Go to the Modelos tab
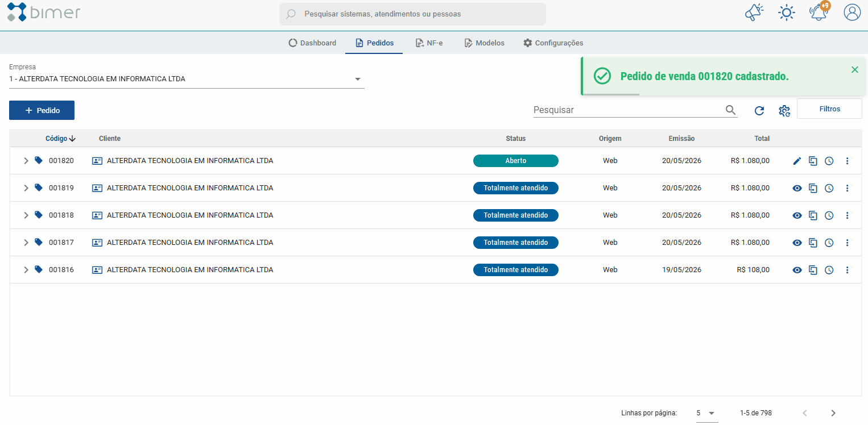The width and height of the screenshot is (868, 425). point(484,43)
